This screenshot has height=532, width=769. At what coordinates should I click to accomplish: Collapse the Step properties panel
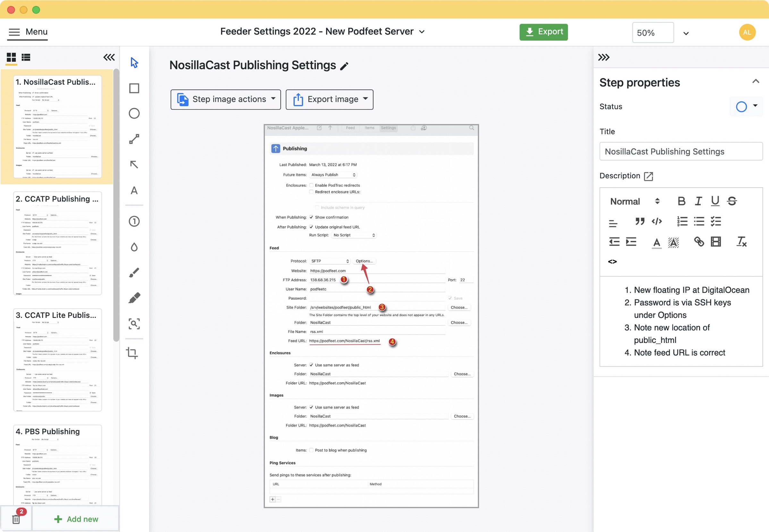(x=756, y=81)
